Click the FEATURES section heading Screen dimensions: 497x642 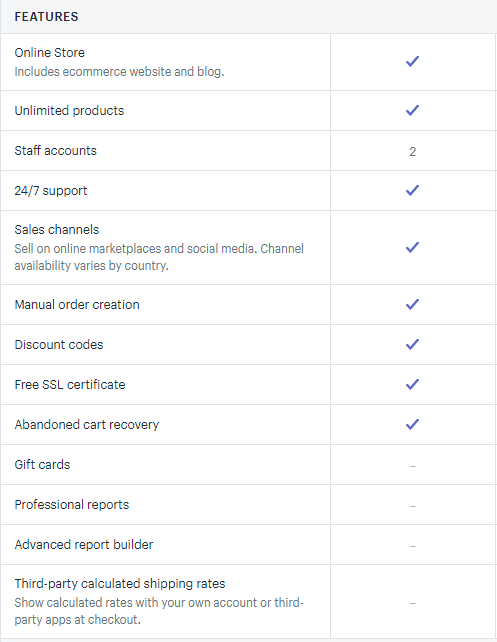tap(46, 17)
